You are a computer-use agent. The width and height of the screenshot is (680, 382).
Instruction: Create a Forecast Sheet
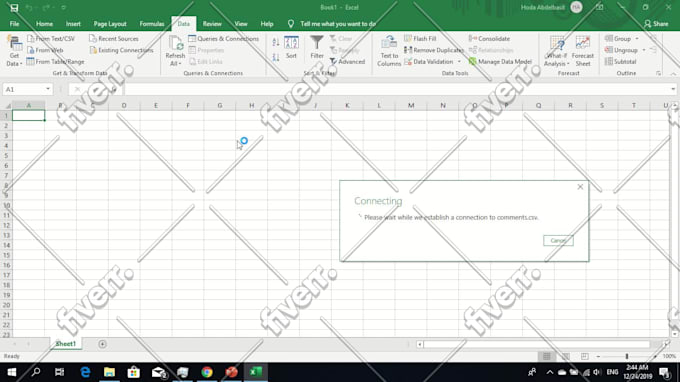pos(582,51)
